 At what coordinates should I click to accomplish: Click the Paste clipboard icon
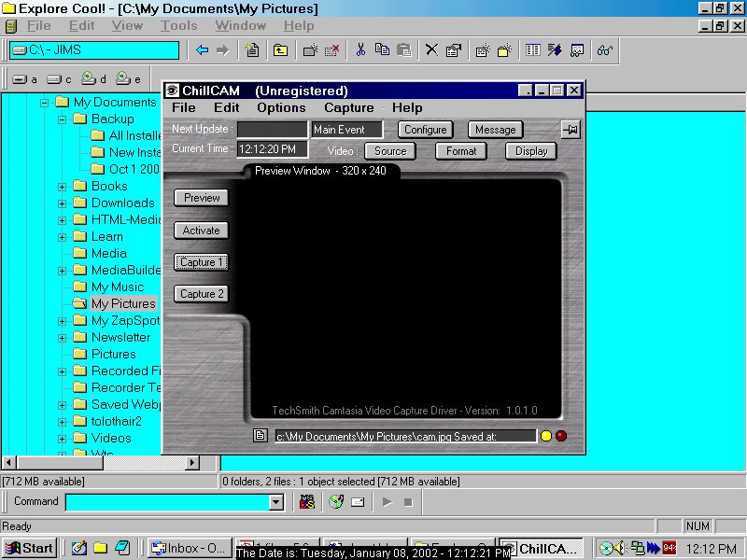[x=404, y=50]
